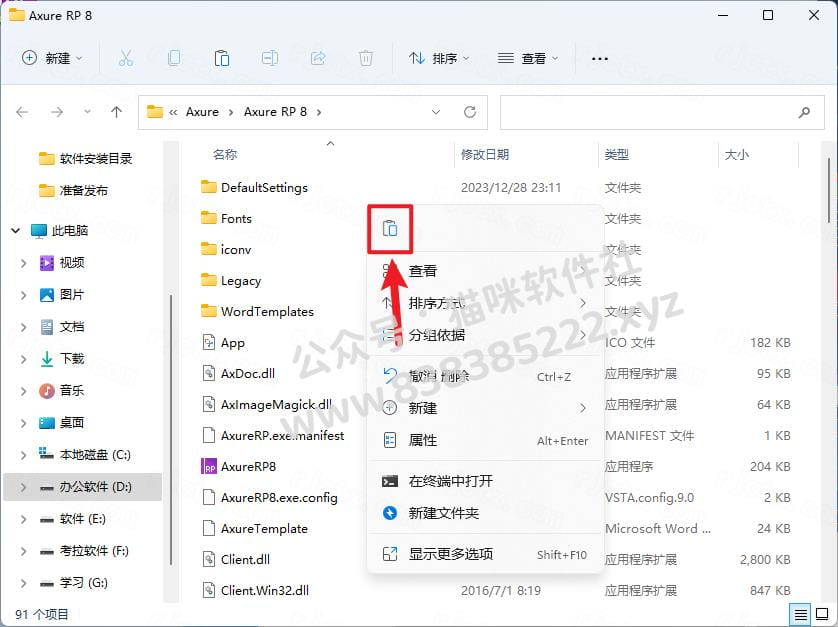Click the search magnifier icon

tap(804, 112)
